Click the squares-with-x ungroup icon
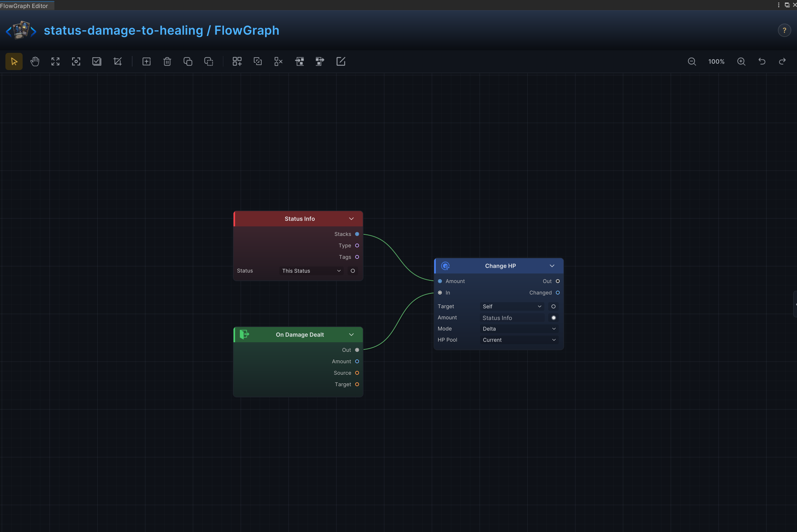 pos(278,61)
